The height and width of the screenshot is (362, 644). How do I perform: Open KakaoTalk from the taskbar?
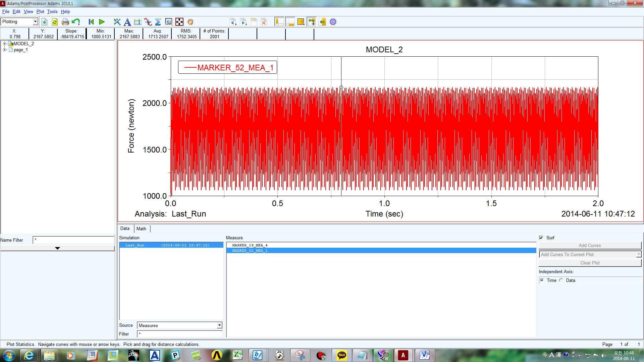(341, 355)
